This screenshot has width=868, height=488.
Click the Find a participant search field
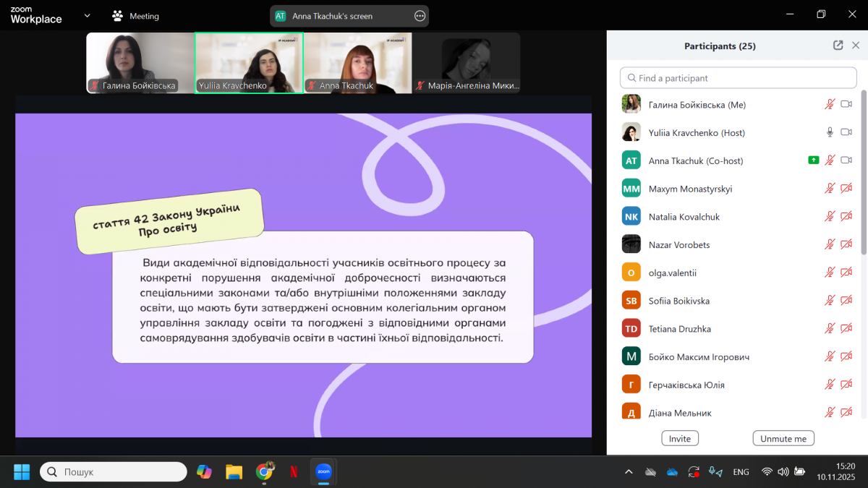738,78
